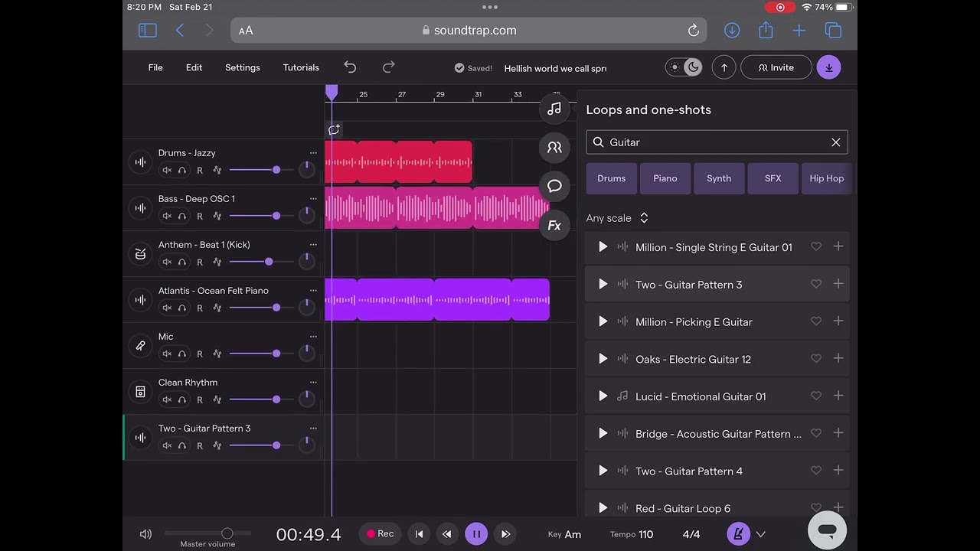Open options for Two - Guitar Pattern 3 track

[x=313, y=429]
